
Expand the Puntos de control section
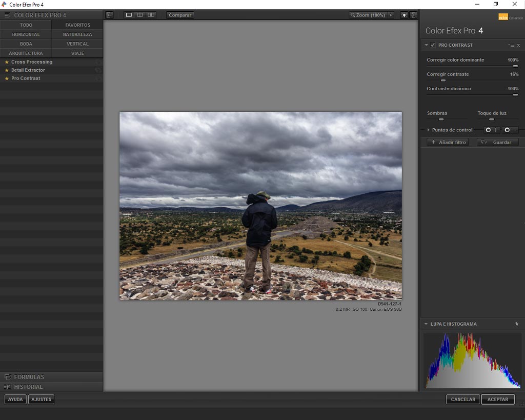pyautogui.click(x=428, y=130)
